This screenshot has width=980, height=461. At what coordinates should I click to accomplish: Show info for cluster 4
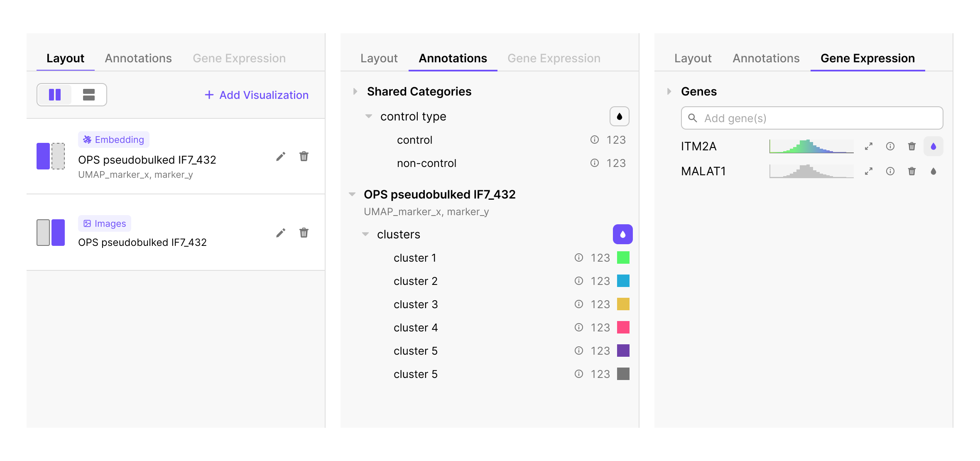[x=579, y=328]
